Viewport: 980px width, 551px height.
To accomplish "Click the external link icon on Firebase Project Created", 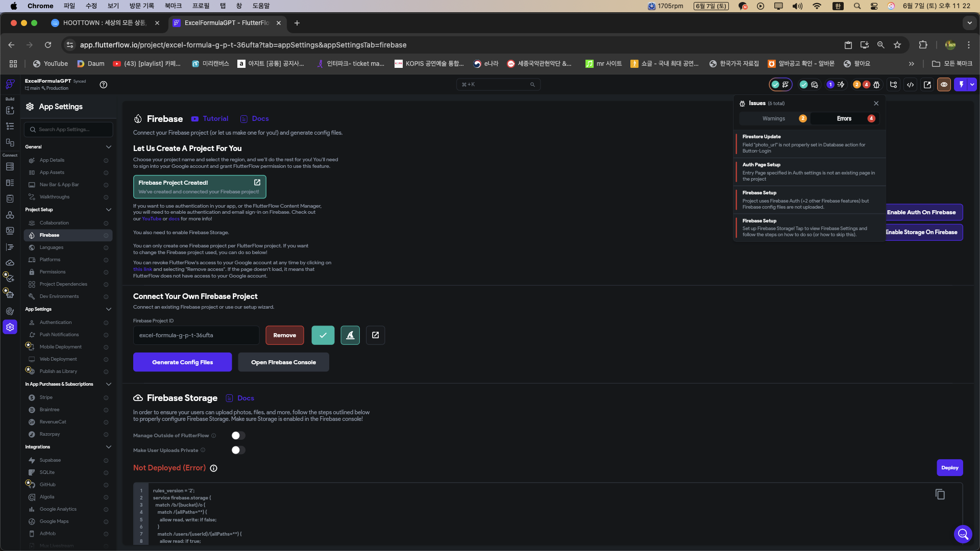I will [257, 182].
